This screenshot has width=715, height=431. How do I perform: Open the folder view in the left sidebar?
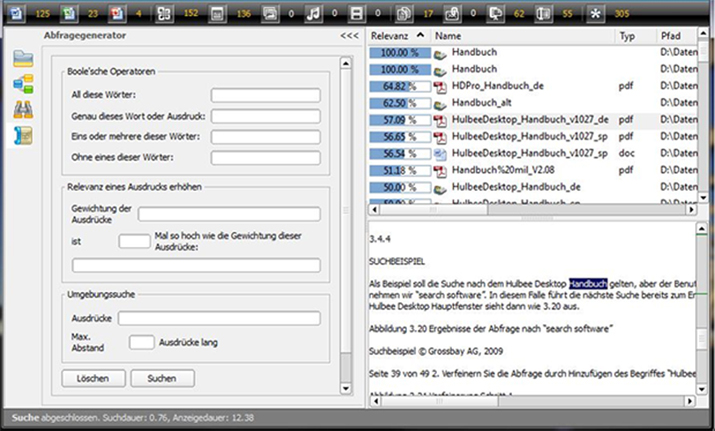pos(23,59)
